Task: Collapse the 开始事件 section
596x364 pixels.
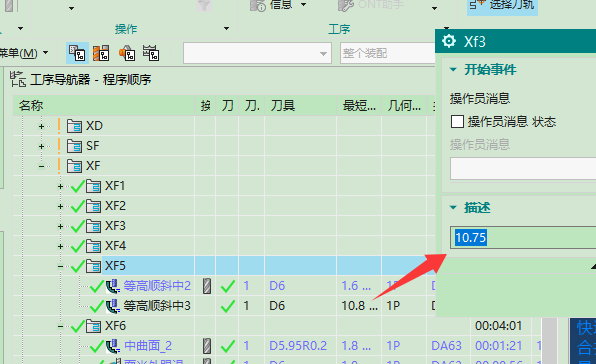Action: 453,70
